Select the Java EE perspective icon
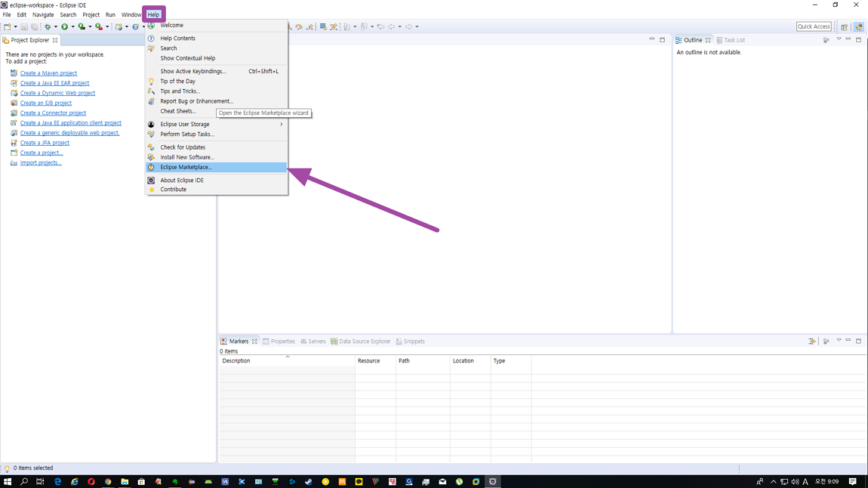This screenshot has height=488, width=868. point(859,26)
